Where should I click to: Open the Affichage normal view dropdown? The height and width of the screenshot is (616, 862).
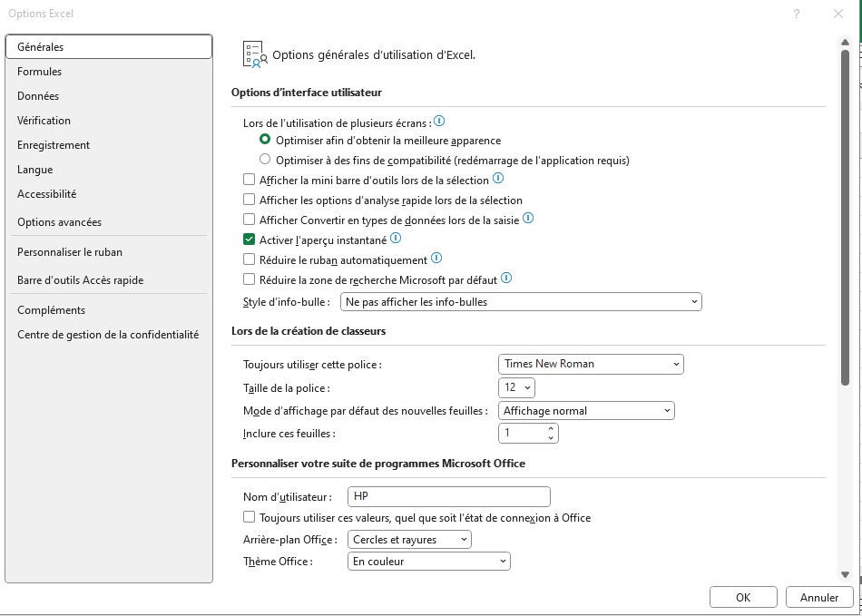tap(586, 410)
